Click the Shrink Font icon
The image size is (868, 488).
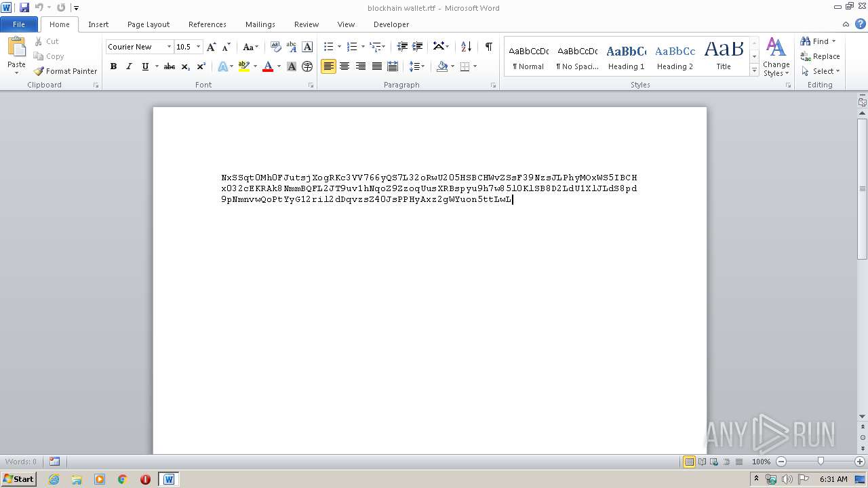click(x=226, y=47)
